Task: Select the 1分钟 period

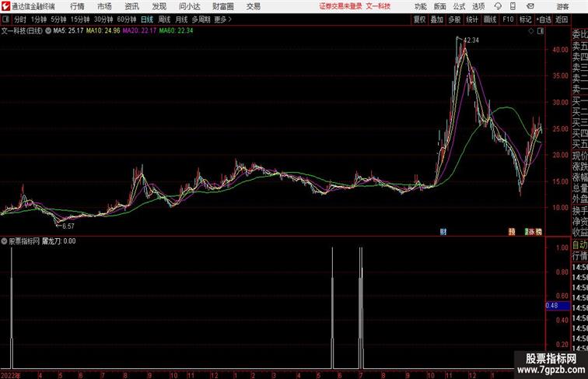Action: 38,19
